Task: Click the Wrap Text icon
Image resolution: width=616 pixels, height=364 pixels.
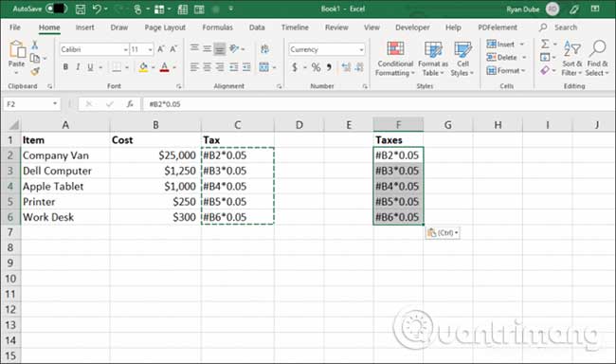Action: (x=264, y=49)
